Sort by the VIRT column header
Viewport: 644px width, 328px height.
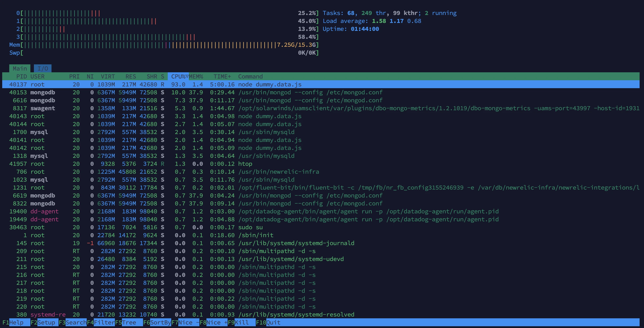[108, 76]
